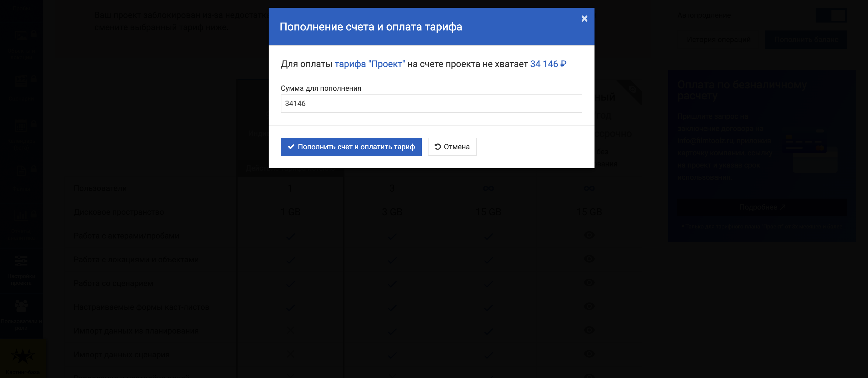Click 'Подробнее' button in cashless payment card
This screenshot has height=378, width=868.
tap(762, 207)
